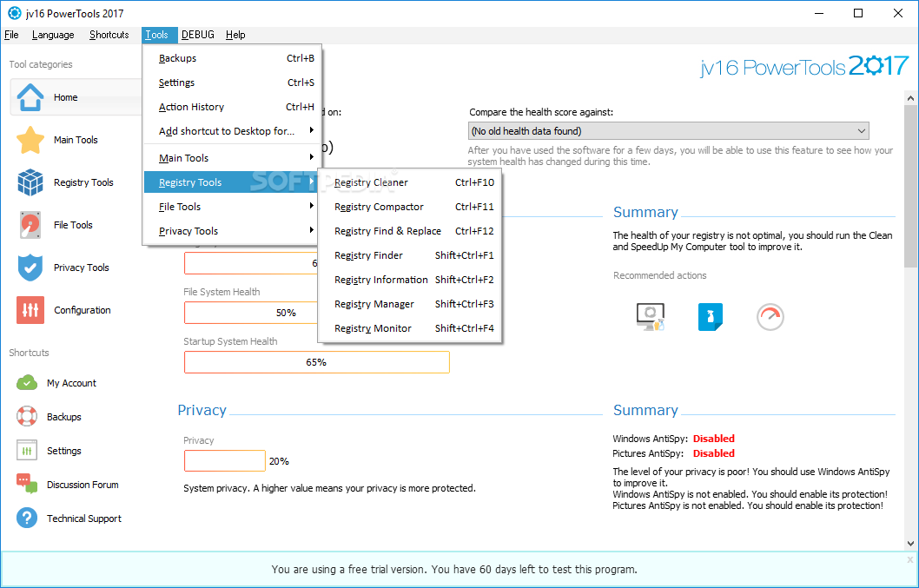Expand the Privacy Tools submenu arrow
The width and height of the screenshot is (919, 588).
pos(312,230)
